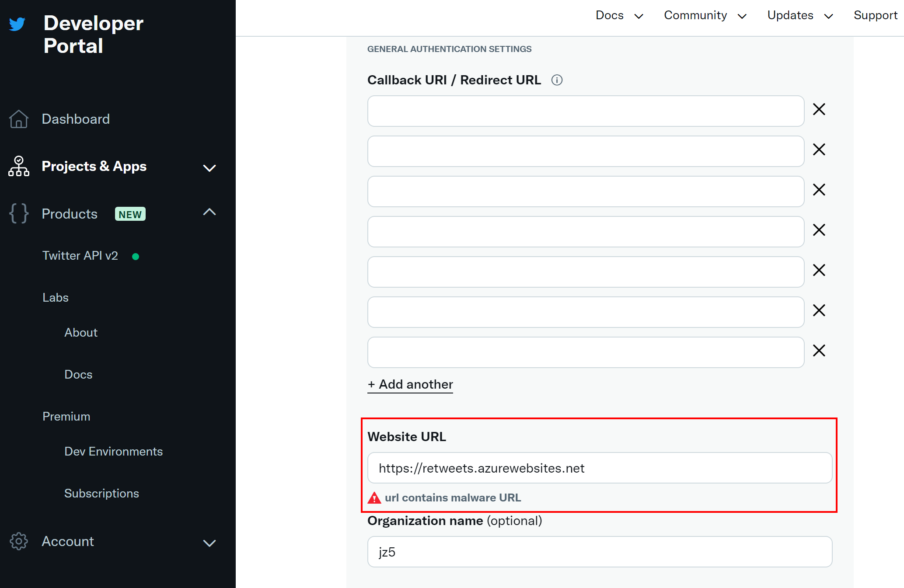Delete the fourth callback URI row

pyautogui.click(x=819, y=230)
